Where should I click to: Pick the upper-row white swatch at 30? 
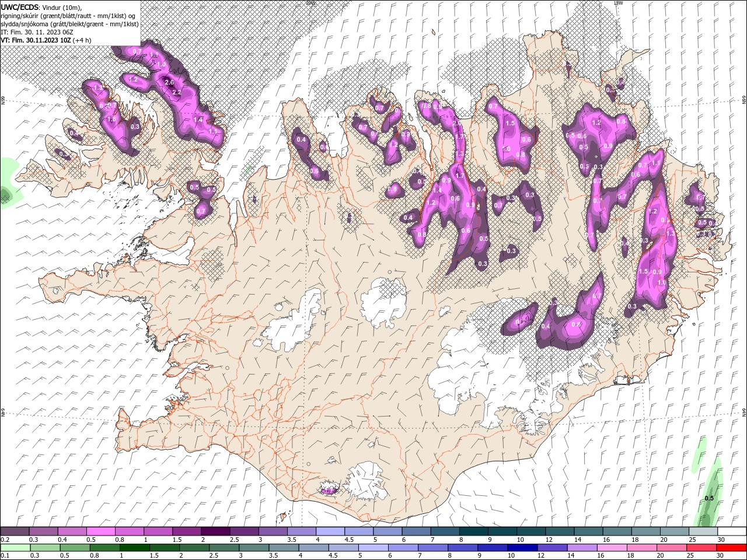(x=732, y=531)
